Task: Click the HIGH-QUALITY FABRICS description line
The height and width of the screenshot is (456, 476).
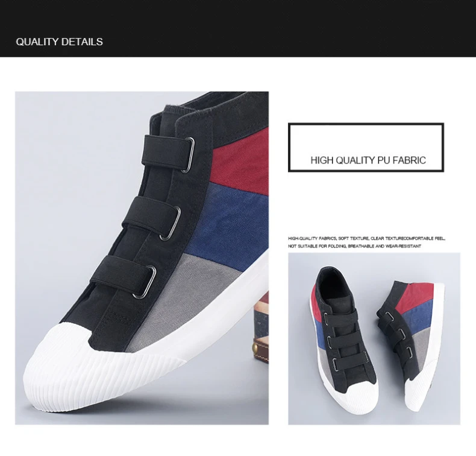Action: pyautogui.click(x=366, y=238)
